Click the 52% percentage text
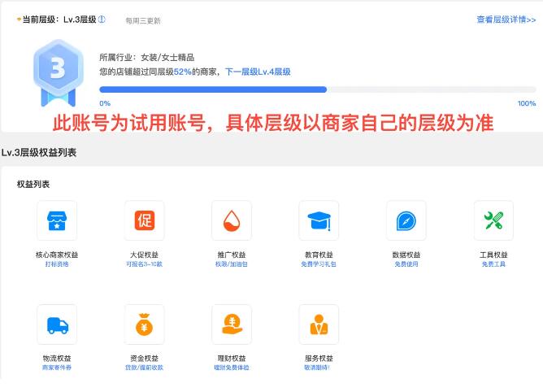The height and width of the screenshot is (392, 543). [183, 72]
